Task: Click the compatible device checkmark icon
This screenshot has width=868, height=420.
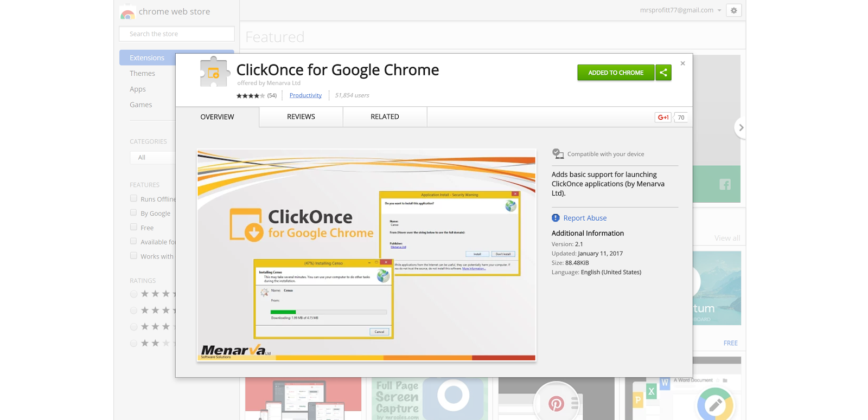Action: (x=558, y=154)
